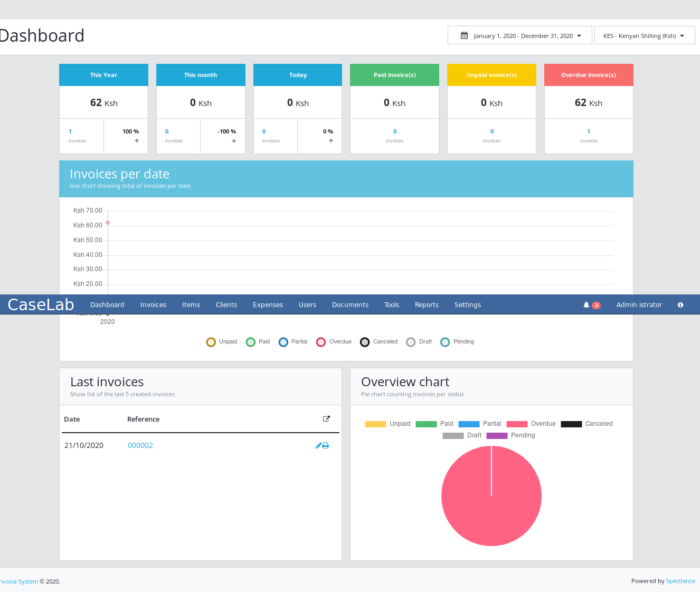This screenshot has height=592, width=700.
Task: Click the calendar icon in date range picker
Action: click(x=464, y=36)
